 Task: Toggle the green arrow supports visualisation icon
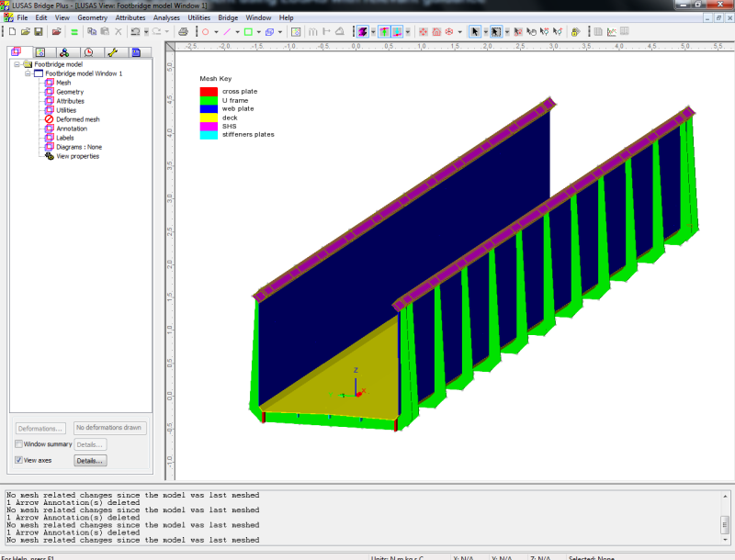tap(384, 32)
